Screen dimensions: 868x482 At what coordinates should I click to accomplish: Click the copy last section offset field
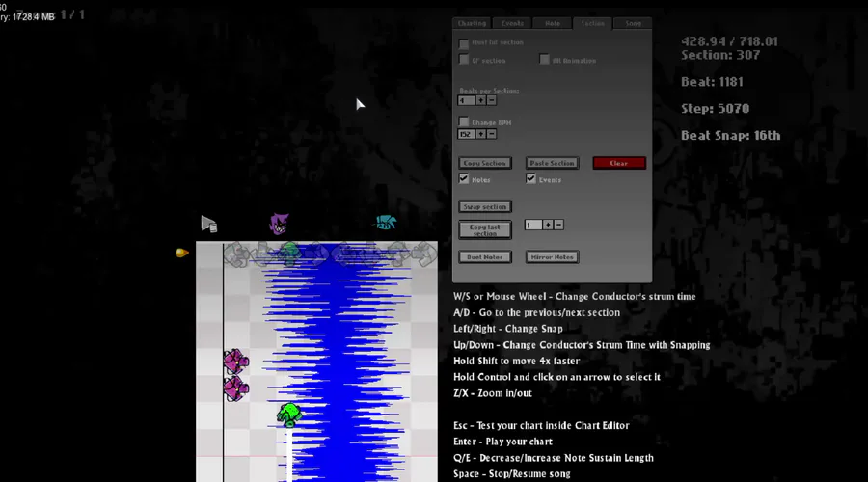coord(533,225)
